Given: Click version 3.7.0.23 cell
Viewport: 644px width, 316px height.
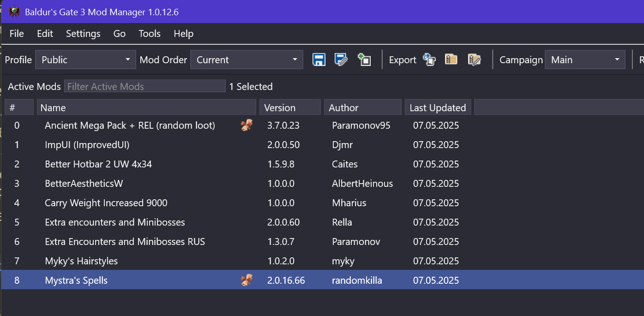Looking at the screenshot, I should click(x=283, y=125).
